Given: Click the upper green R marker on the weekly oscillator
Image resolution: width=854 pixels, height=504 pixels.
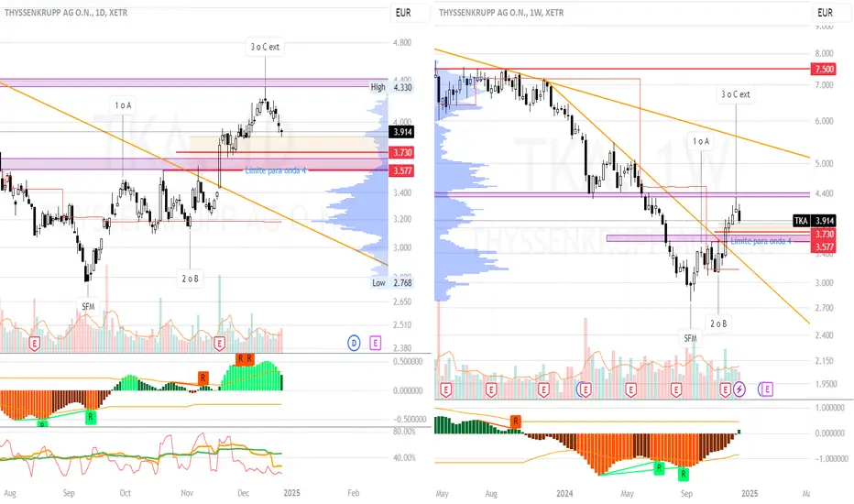Looking at the screenshot, I should click(x=659, y=467).
